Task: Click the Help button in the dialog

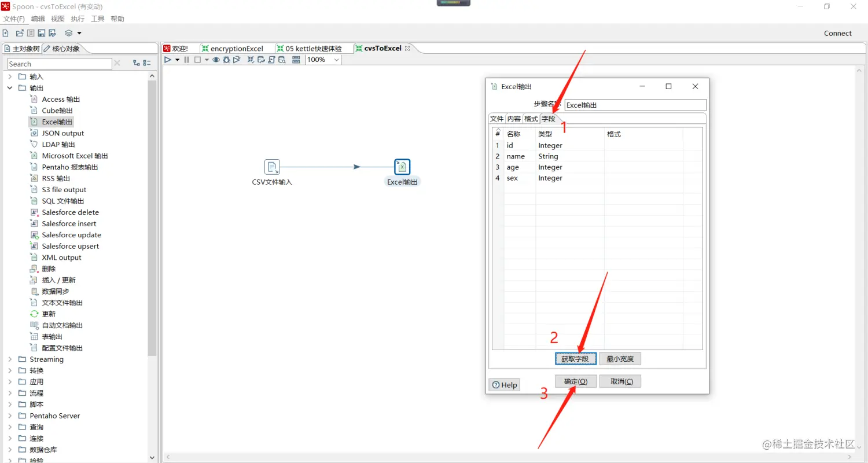Action: point(505,385)
